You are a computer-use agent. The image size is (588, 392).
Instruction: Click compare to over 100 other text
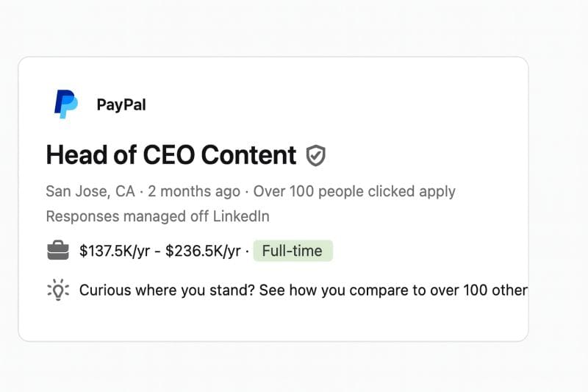coord(438,291)
